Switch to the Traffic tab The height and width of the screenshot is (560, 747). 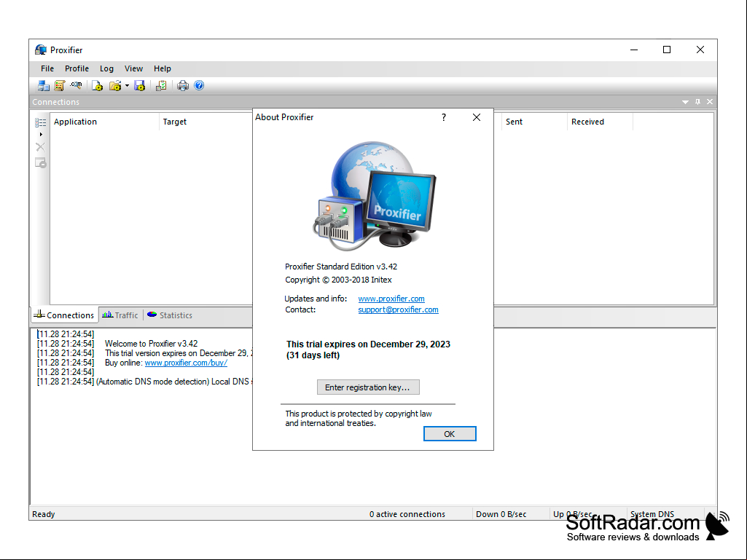(x=120, y=315)
